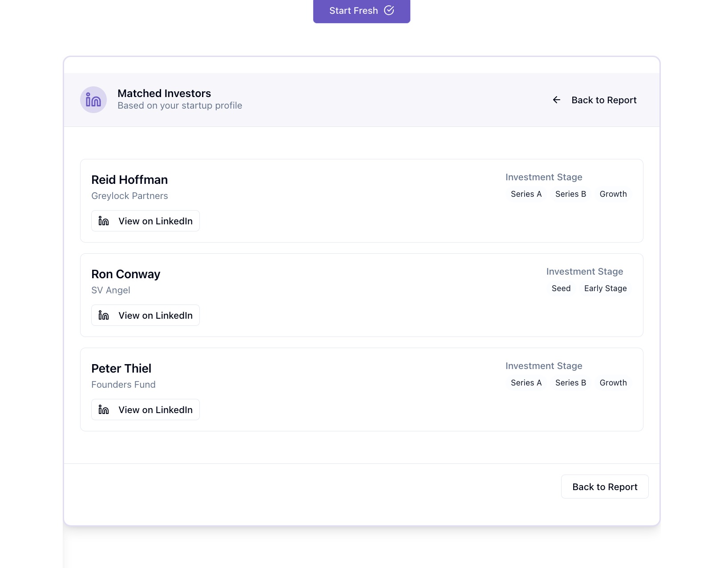Click the Founders Fund firm label
The width and height of the screenshot is (728, 568).
(123, 385)
